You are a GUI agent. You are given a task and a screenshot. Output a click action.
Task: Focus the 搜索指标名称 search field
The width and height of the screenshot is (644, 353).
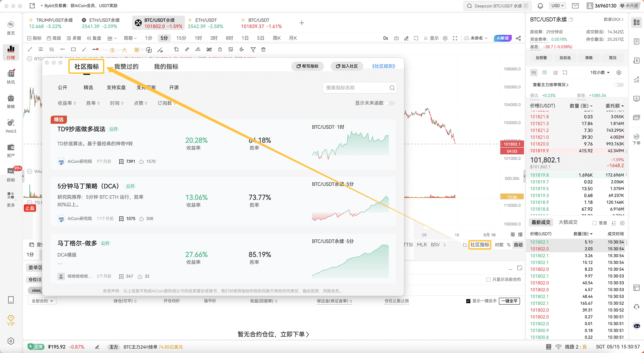point(360,88)
